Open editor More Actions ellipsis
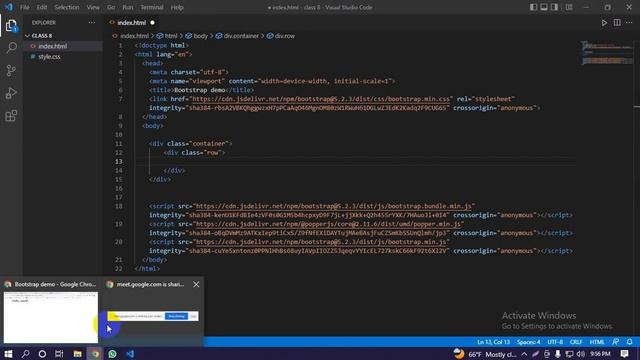This screenshot has width=640, height=360. [629, 23]
